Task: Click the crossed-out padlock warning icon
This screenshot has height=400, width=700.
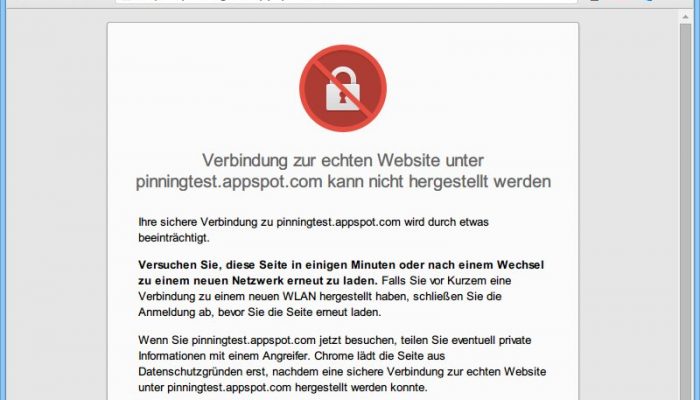Action: [x=343, y=88]
